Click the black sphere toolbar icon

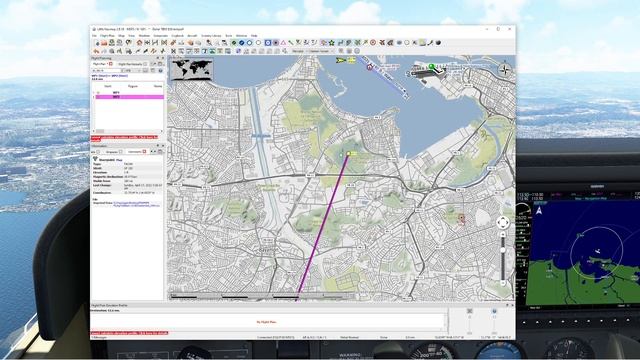[x=438, y=42]
